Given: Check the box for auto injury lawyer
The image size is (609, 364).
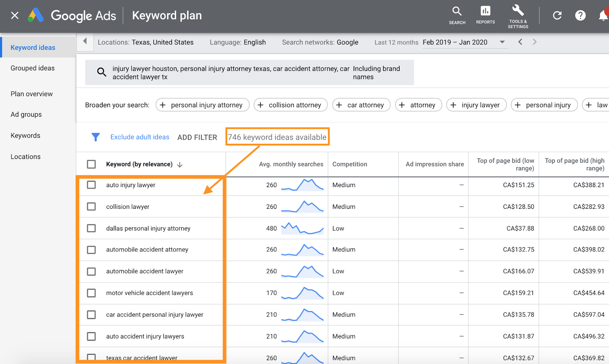Looking at the screenshot, I should [91, 185].
